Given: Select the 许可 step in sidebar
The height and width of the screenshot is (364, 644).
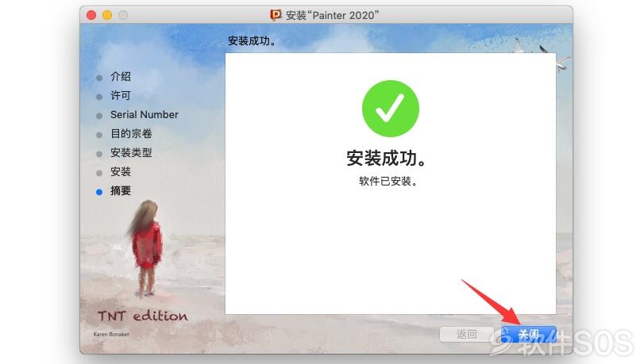Looking at the screenshot, I should pyautogui.click(x=121, y=96).
